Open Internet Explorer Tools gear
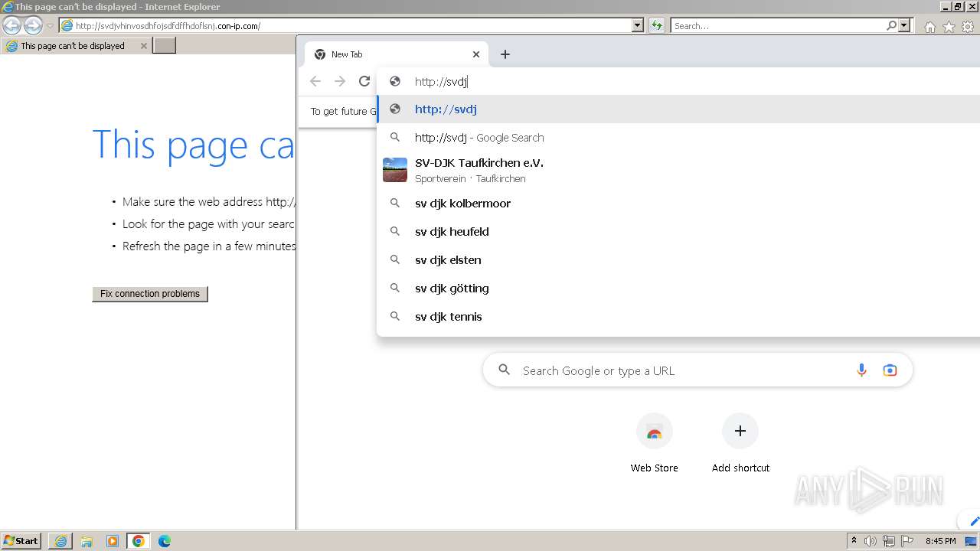Image resolution: width=980 pixels, height=551 pixels. click(x=968, y=27)
